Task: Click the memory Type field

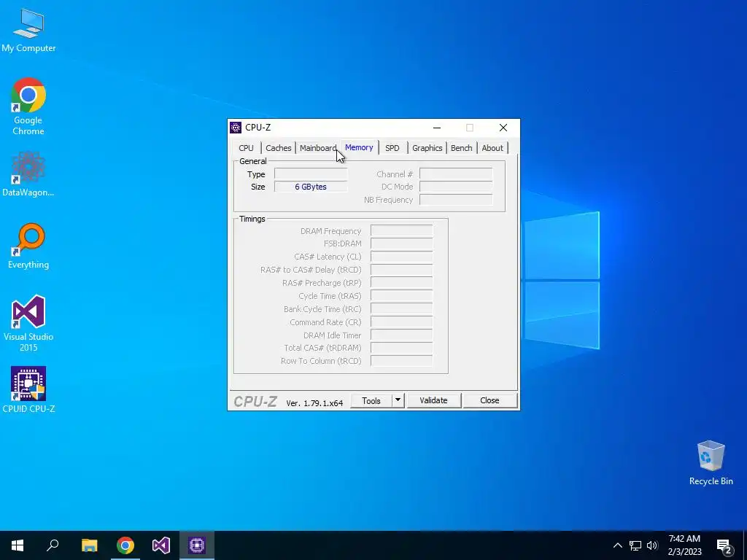Action: pyautogui.click(x=311, y=174)
